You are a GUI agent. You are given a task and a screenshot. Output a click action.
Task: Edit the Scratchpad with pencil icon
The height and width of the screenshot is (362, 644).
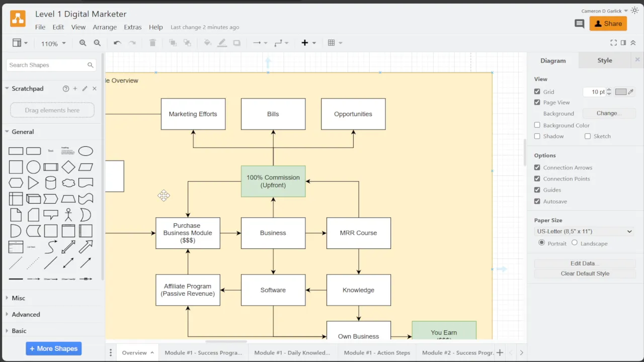click(85, 88)
